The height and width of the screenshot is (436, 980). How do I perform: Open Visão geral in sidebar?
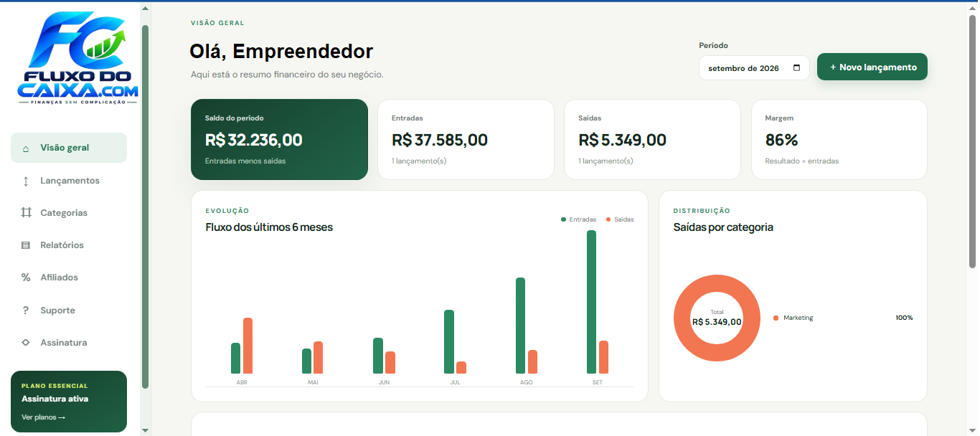69,148
